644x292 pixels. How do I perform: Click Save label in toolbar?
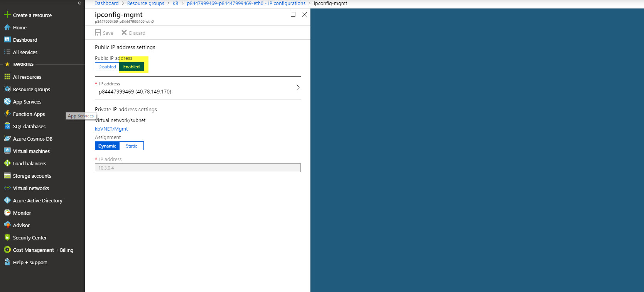[108, 33]
